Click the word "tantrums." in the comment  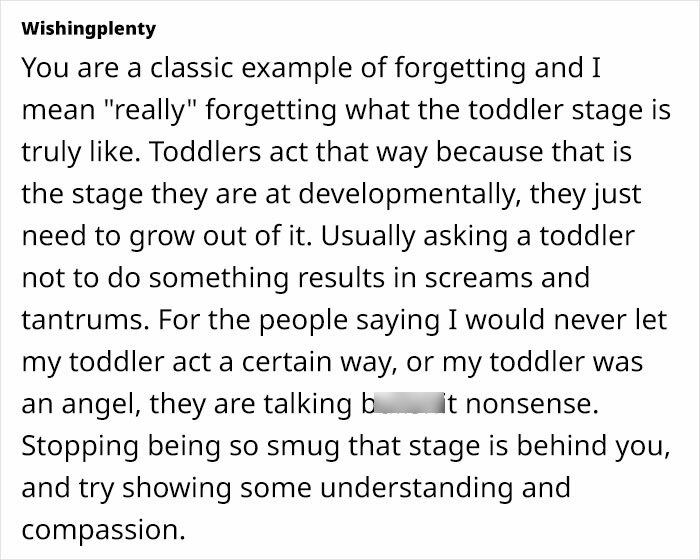pos(85,320)
